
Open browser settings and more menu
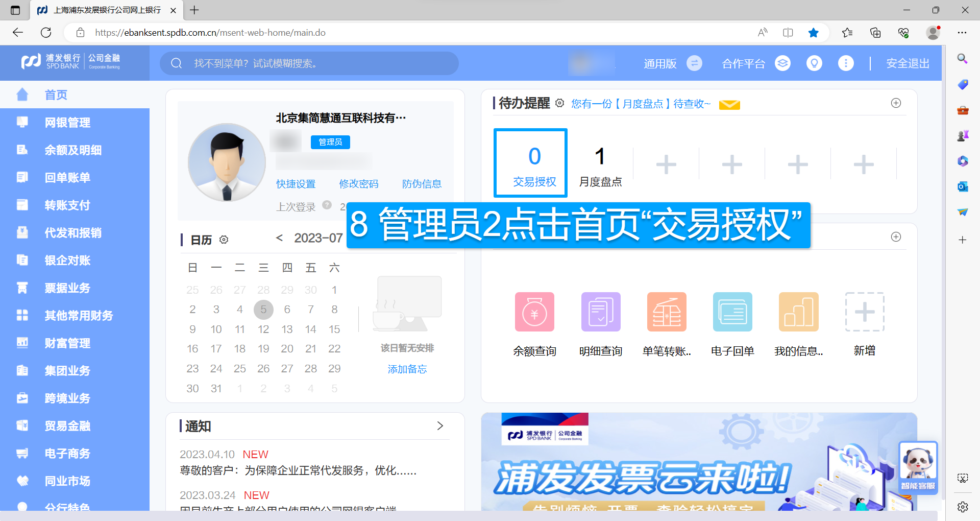(962, 33)
